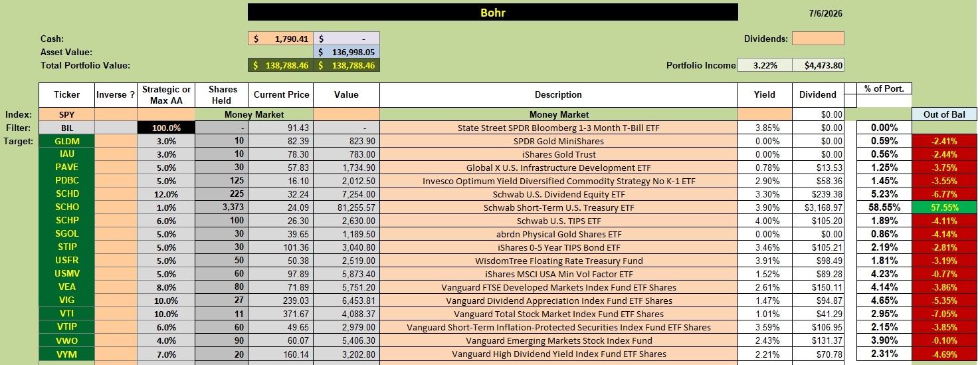Click SCHD strategic allocation 12.0%
980x365 pixels.
[166, 194]
